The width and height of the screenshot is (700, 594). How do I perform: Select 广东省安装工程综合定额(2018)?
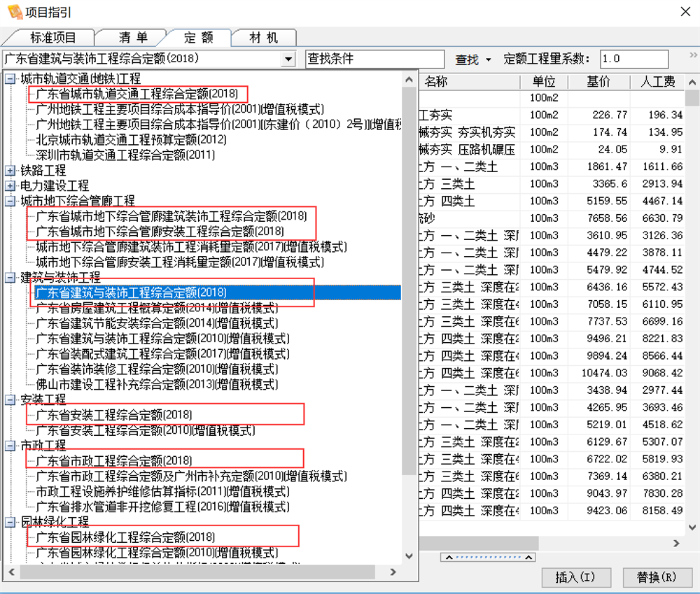(x=114, y=415)
